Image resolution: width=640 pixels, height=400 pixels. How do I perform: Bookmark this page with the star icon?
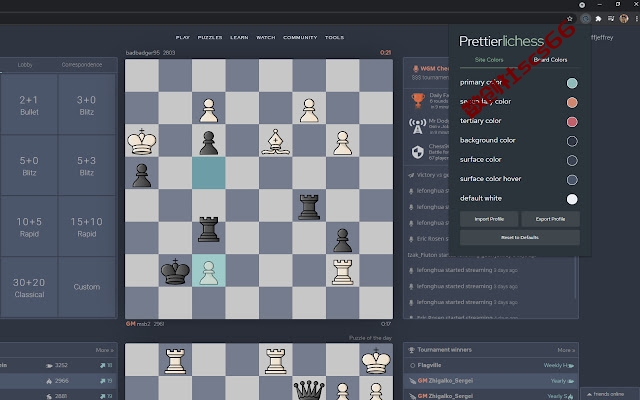pyautogui.click(x=570, y=18)
